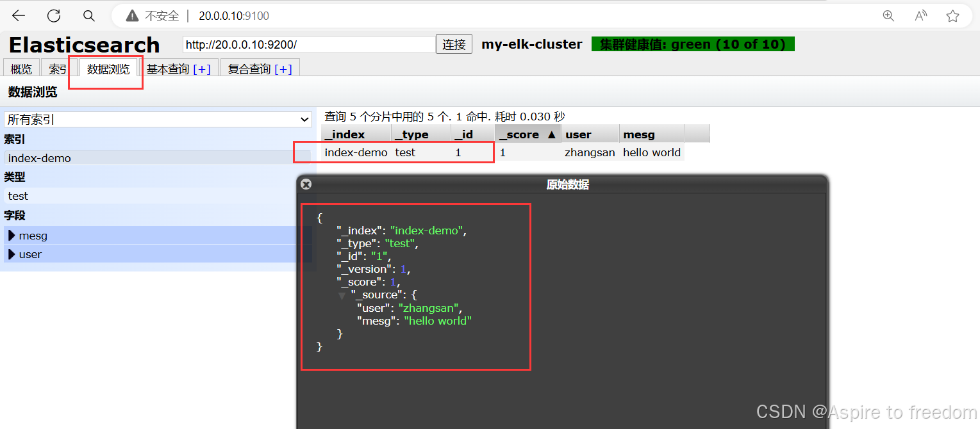
Task: Click the 连接 connect button
Action: coord(454,44)
